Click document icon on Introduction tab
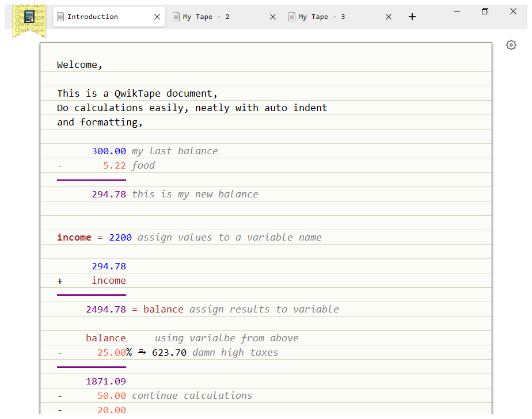The image size is (532, 419). point(61,17)
